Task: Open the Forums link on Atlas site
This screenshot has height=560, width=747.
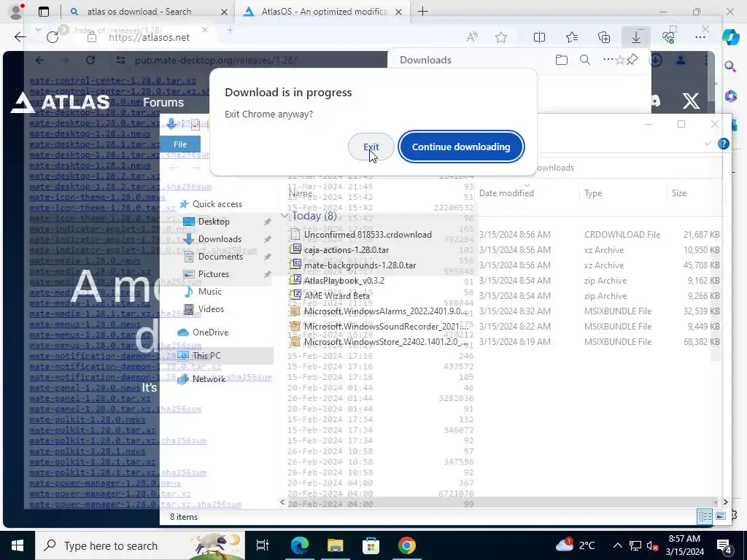Action: point(163,102)
